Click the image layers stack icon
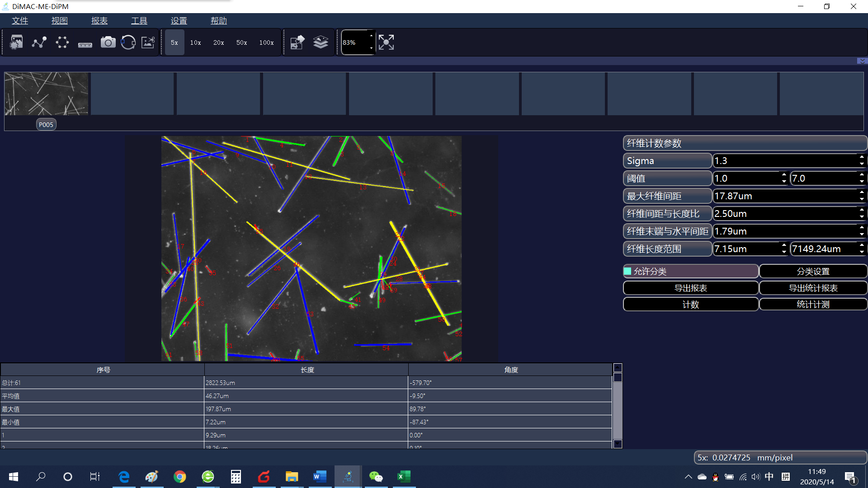Image resolution: width=868 pixels, height=488 pixels. 321,42
